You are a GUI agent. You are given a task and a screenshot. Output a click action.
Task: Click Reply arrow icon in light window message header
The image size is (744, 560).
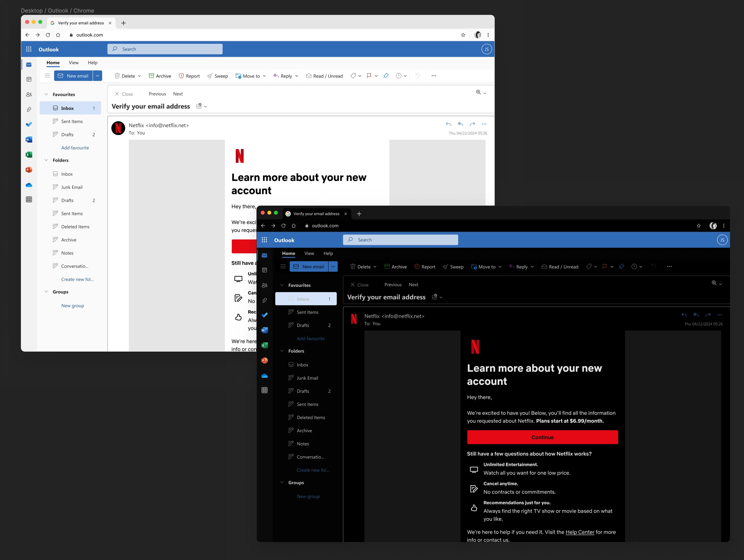pos(448,124)
